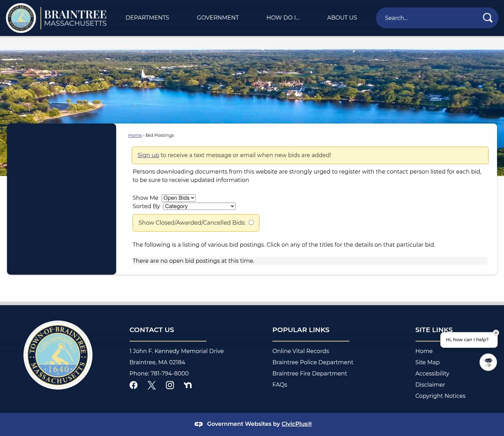Open the DEPARTMENTS menu

point(147,17)
